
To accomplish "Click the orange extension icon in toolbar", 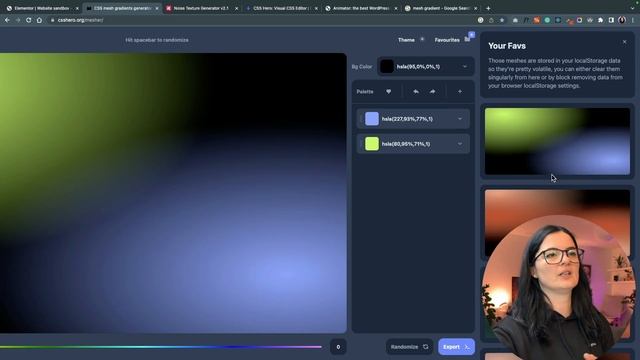I will pos(537,20).
